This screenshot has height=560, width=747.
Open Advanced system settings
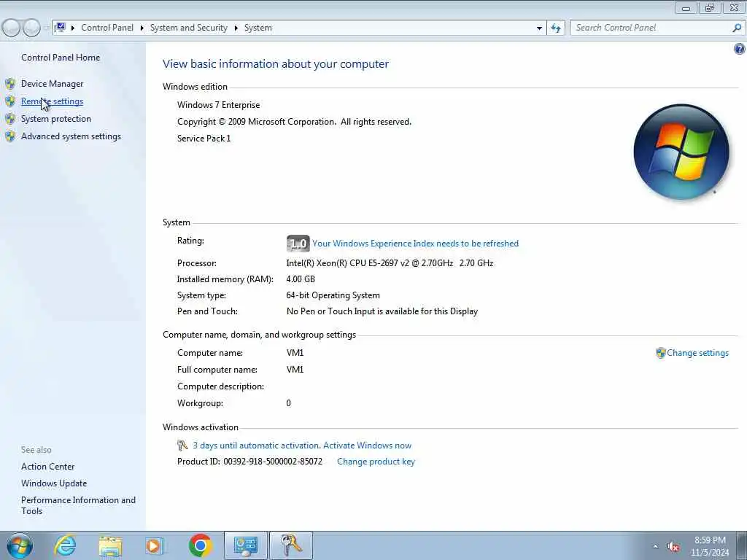(71, 136)
